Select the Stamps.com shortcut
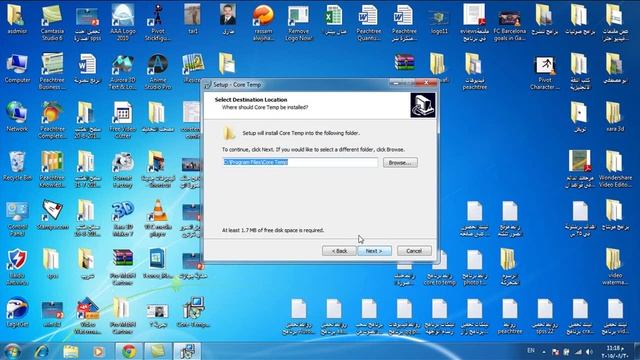Image resolution: width=640 pixels, height=360 pixels. pos(52,215)
